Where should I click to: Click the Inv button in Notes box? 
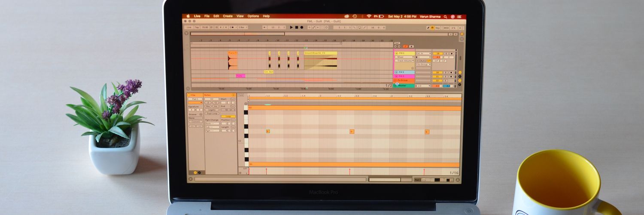click(x=216, y=106)
